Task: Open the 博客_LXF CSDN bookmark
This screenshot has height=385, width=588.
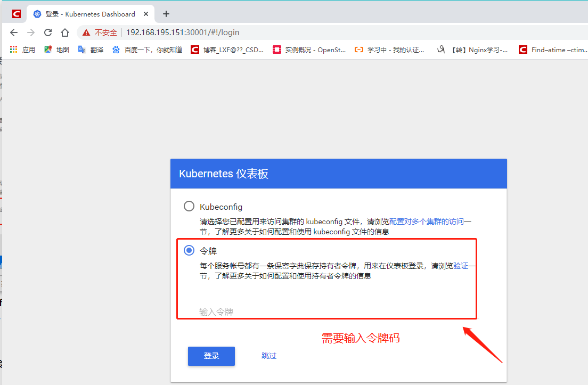Action: [227, 50]
